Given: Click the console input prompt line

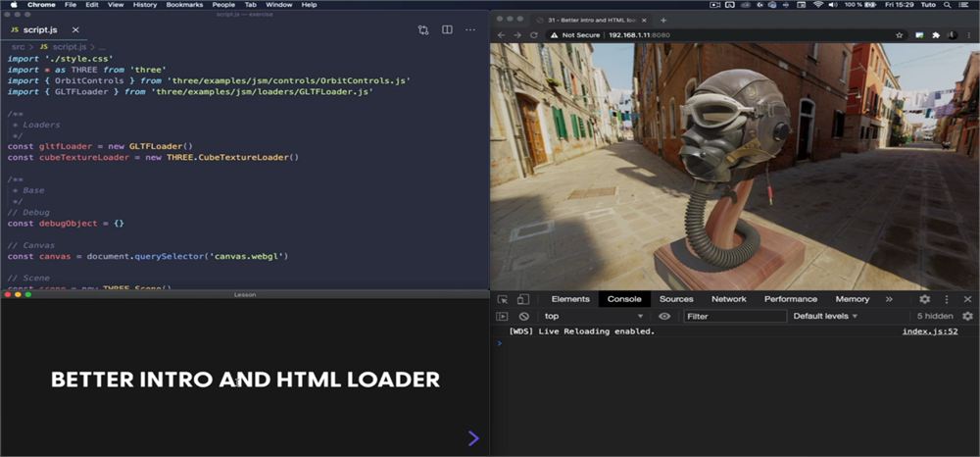Looking at the screenshot, I should pos(735,343).
